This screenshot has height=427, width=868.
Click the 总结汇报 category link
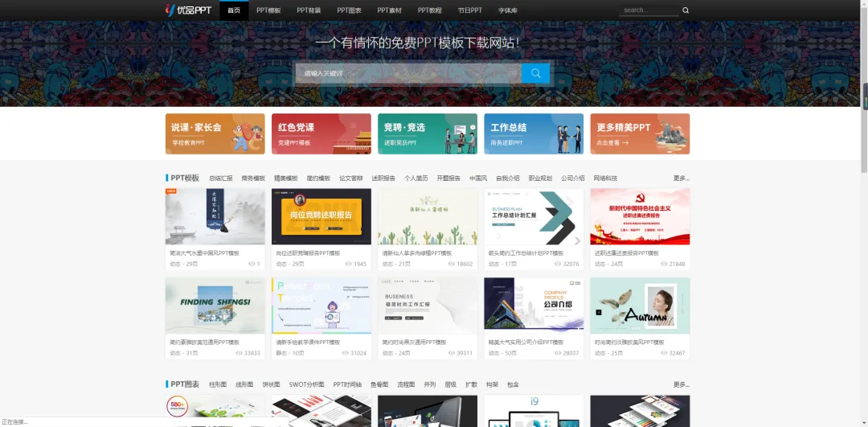[220, 179]
